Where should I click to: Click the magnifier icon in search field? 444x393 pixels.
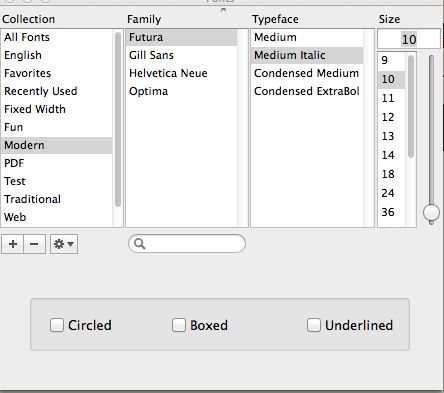(x=139, y=244)
